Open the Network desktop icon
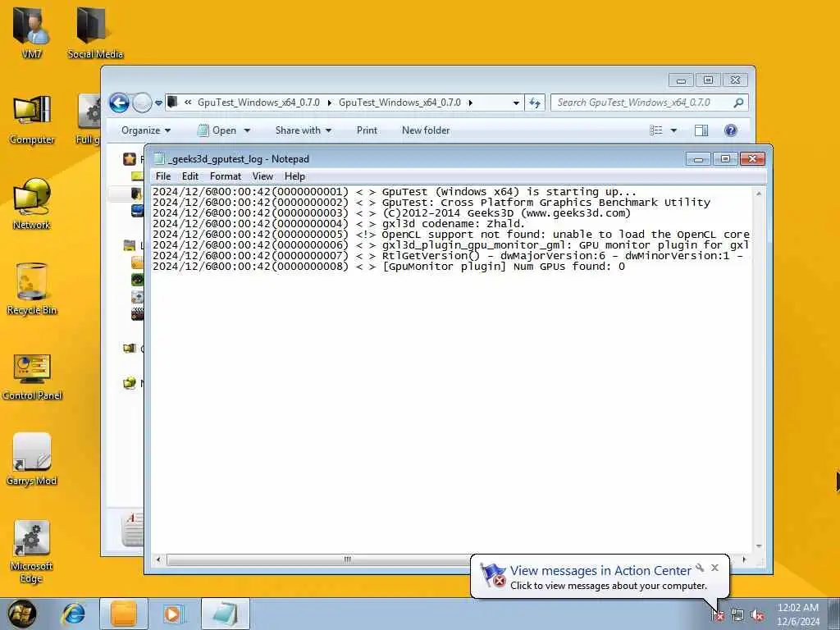Viewport: 840px width, 630px height. [32, 204]
